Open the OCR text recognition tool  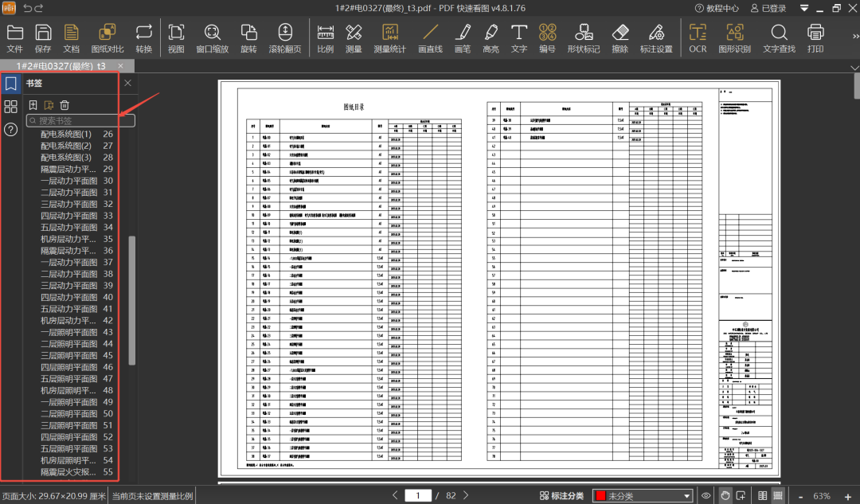click(x=698, y=38)
